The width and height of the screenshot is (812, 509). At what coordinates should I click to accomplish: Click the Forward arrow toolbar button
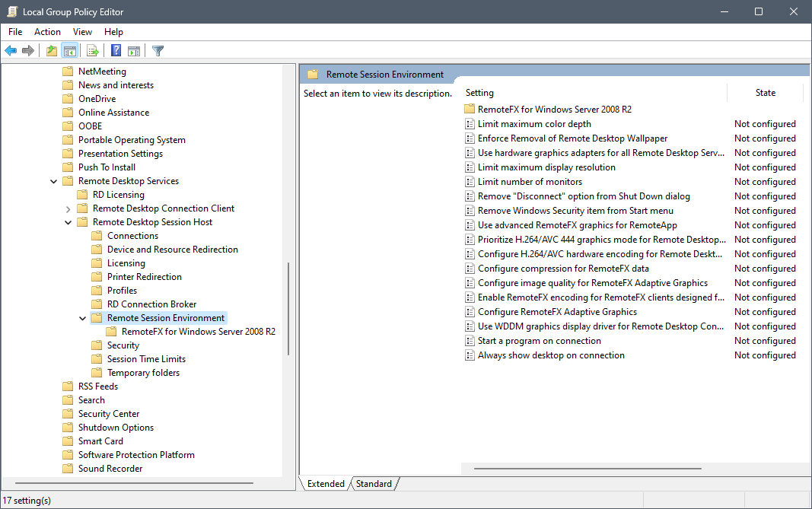pos(28,51)
